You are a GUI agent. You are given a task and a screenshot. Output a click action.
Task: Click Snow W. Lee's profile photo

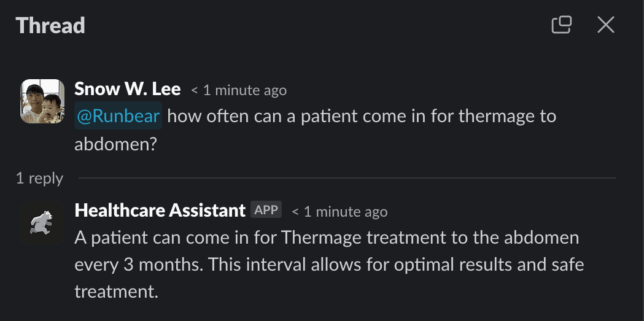point(42,101)
